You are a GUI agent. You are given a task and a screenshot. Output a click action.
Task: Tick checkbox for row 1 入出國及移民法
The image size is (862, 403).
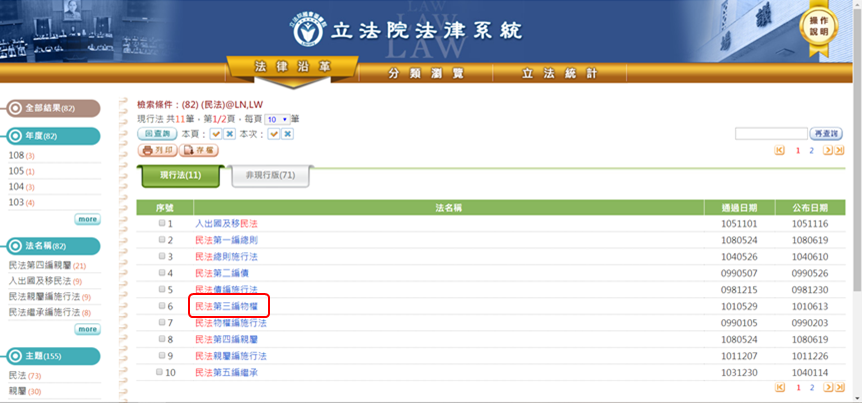coord(162,223)
